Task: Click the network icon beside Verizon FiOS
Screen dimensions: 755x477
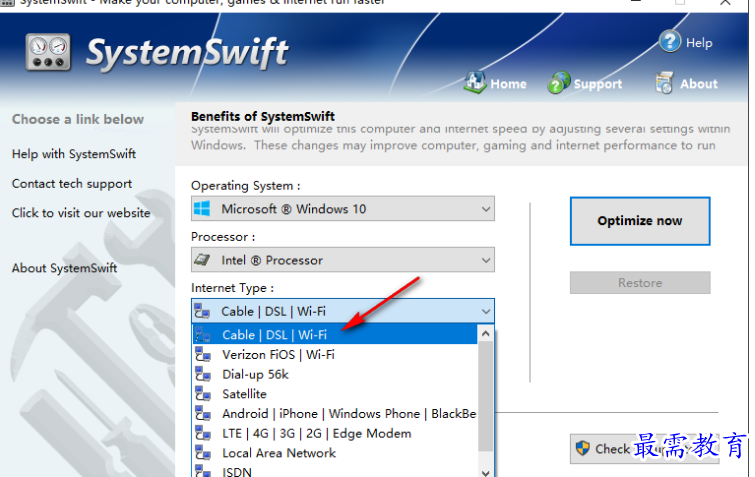Action: coord(203,355)
